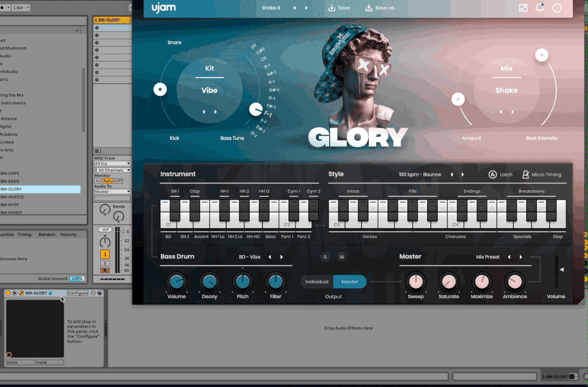Click the Global Amount 100% field
Screen dimensions: 588x387
click(77, 279)
